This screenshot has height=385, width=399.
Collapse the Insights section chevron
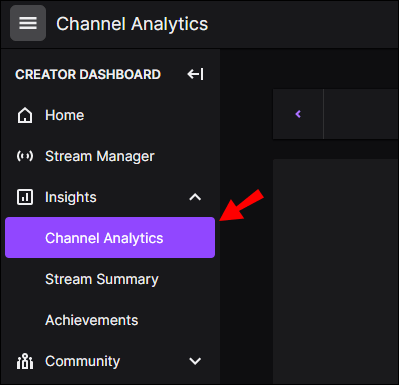(195, 197)
